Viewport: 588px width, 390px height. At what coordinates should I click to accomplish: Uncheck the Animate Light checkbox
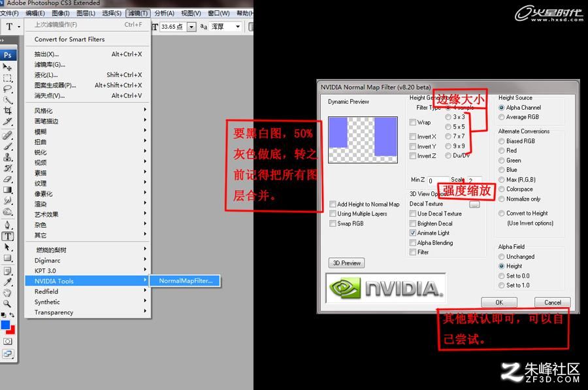[413, 233]
